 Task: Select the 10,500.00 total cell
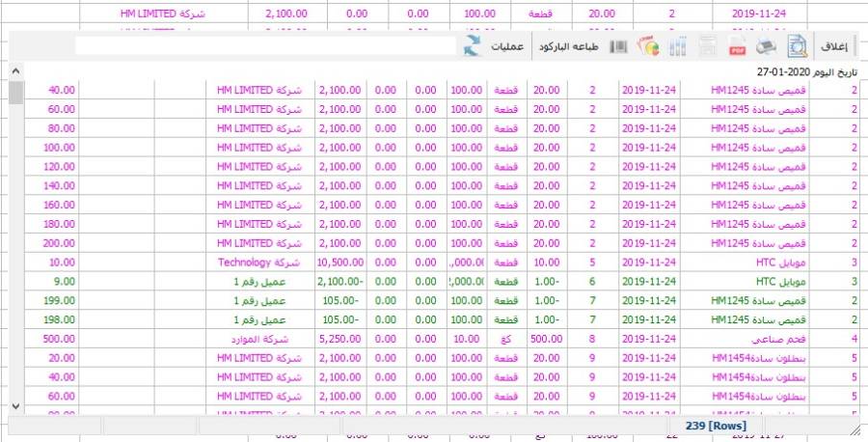coord(340,262)
